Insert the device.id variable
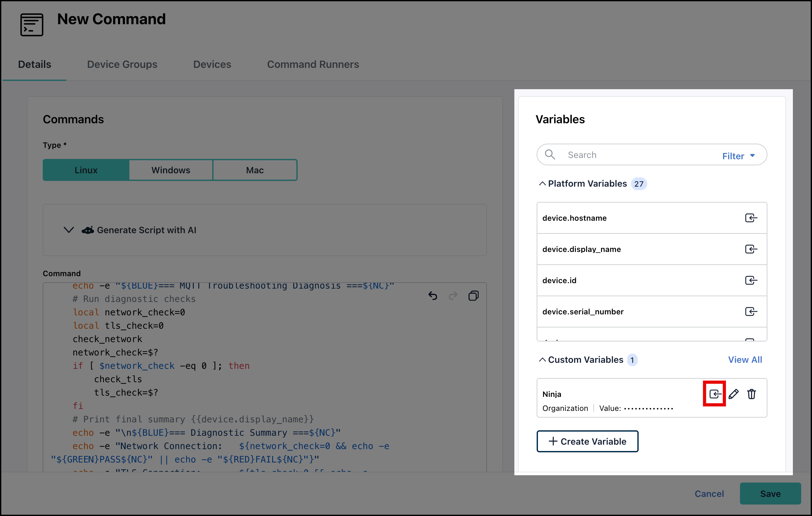 click(750, 280)
